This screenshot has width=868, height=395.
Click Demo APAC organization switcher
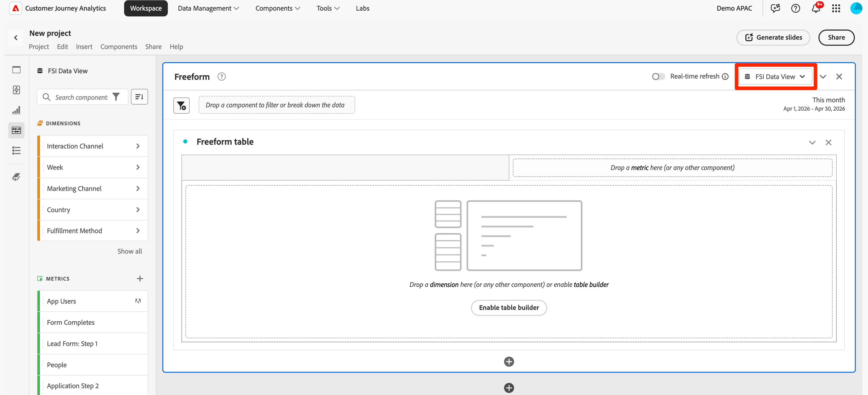pos(734,8)
